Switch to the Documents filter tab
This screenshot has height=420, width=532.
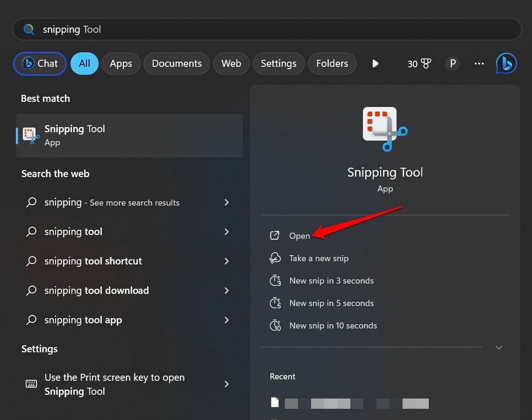[177, 64]
